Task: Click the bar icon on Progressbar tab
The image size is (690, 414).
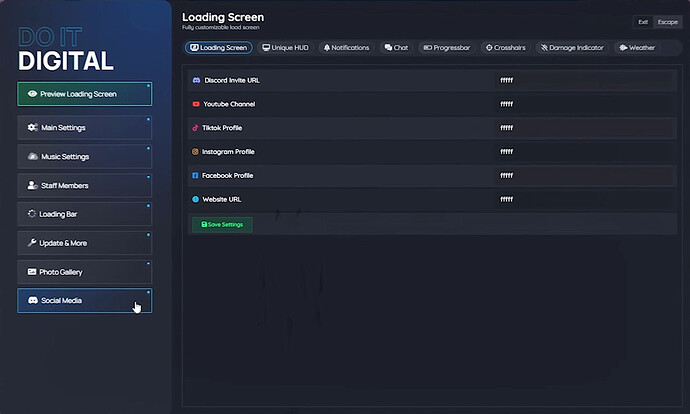Action: pyautogui.click(x=428, y=48)
